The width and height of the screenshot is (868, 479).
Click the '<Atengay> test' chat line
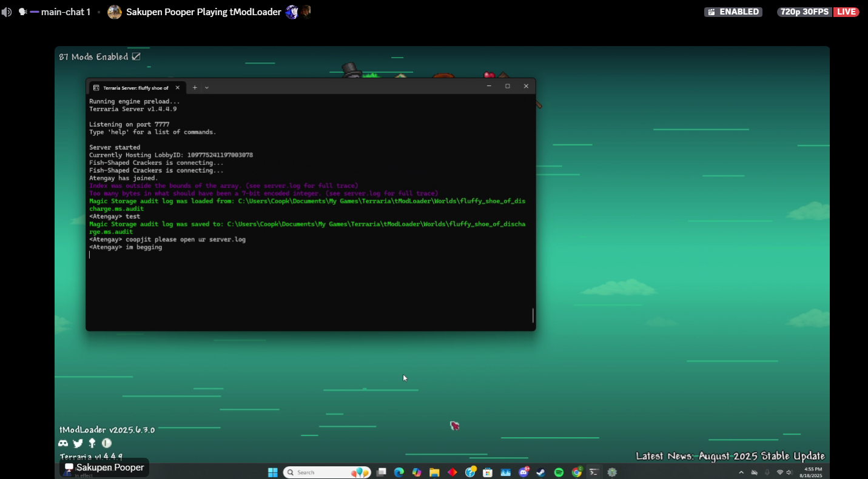tap(115, 216)
